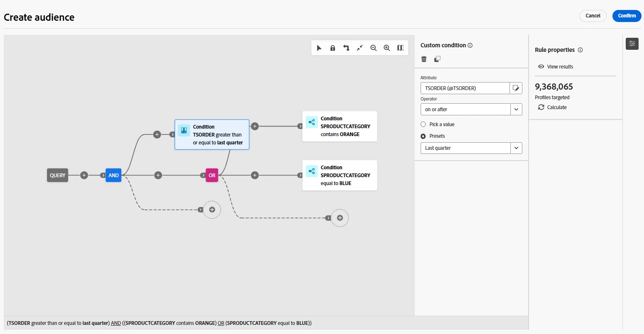This screenshot has width=644, height=334.
Task: Select the Presets radio option
Action: [423, 136]
